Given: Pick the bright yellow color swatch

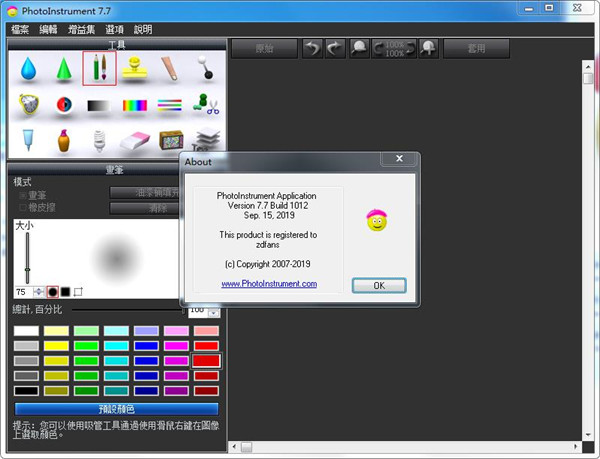Looking at the screenshot, I should click(x=56, y=346).
